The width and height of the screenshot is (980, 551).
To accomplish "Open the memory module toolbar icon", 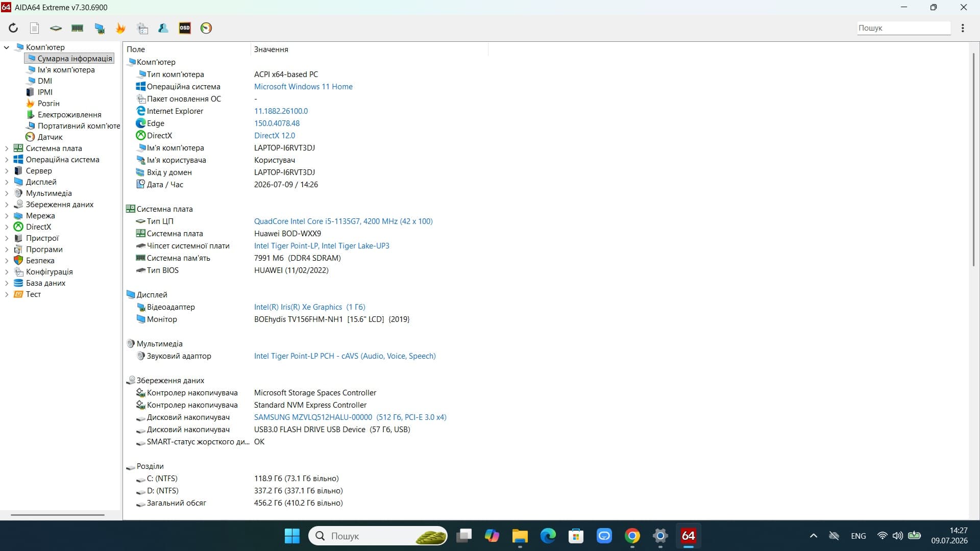I will 78,28.
